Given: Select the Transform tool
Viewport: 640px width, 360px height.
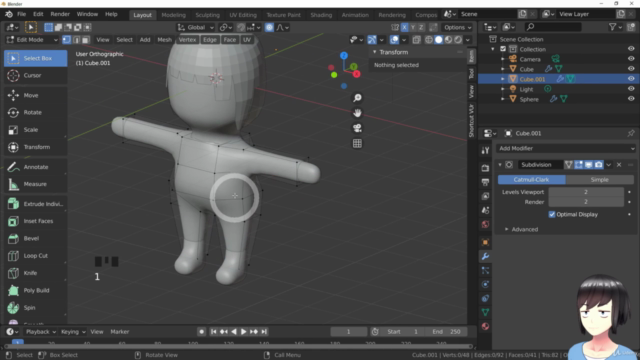Looking at the screenshot, I should point(36,147).
